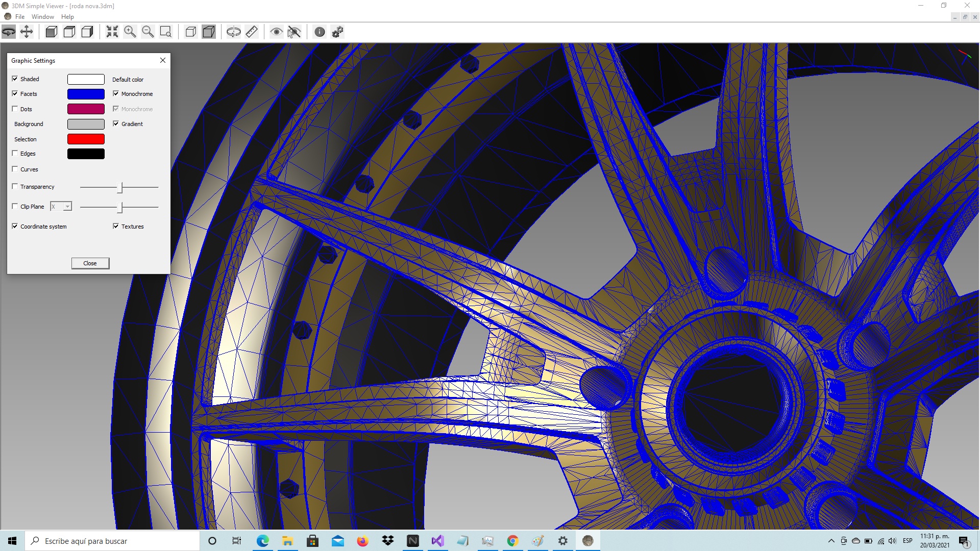Pick the magenta Dots color swatch

click(x=86, y=109)
